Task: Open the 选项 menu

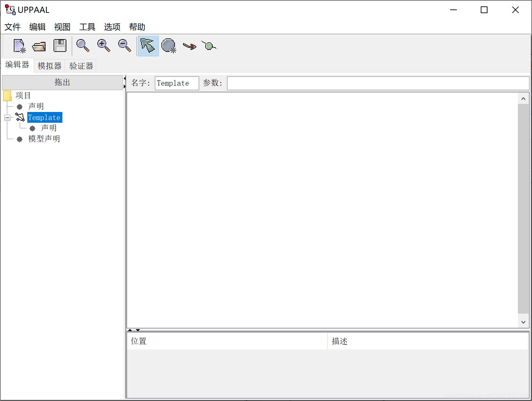Action: tap(112, 27)
